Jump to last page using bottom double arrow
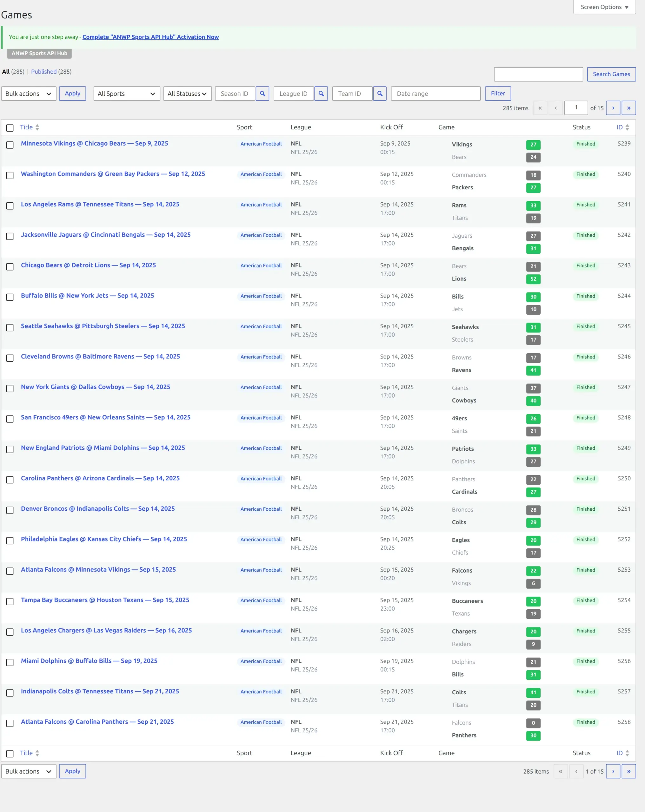 pyautogui.click(x=628, y=771)
